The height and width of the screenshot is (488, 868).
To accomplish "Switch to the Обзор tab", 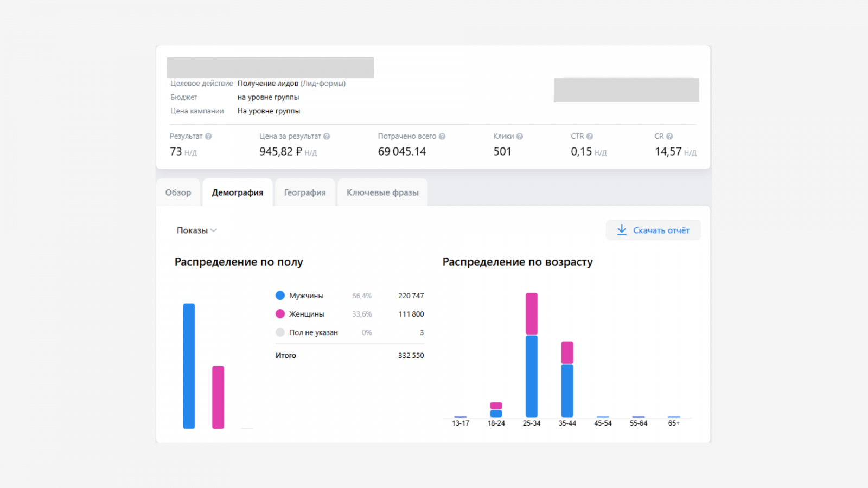I will point(178,192).
